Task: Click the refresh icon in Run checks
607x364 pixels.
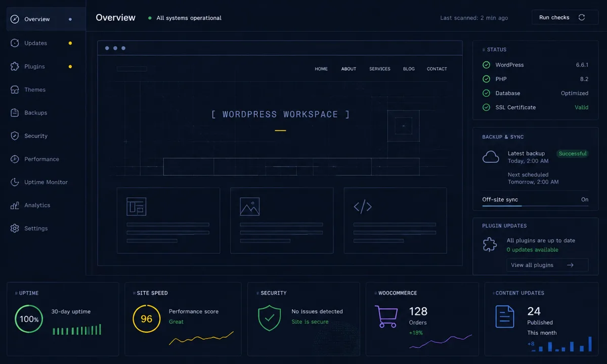Action: 582,17
